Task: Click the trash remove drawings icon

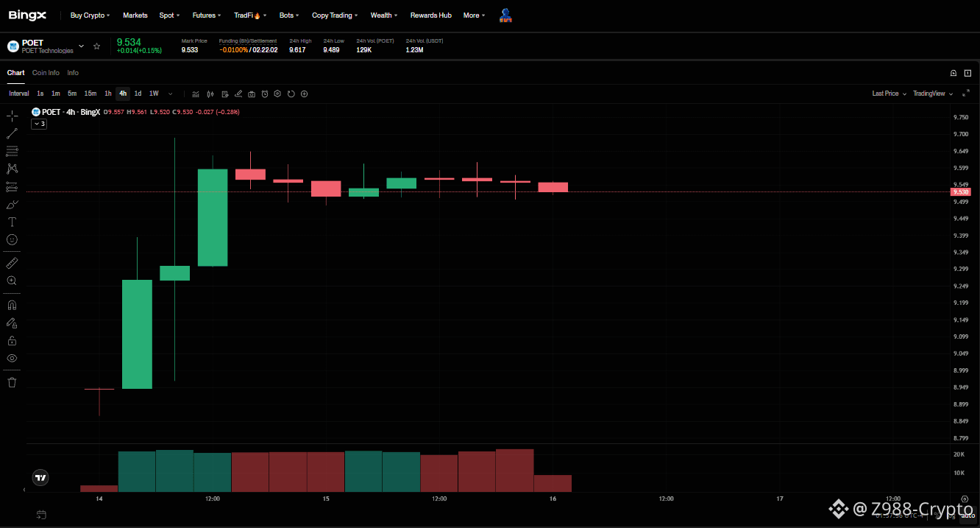Action: pos(12,382)
